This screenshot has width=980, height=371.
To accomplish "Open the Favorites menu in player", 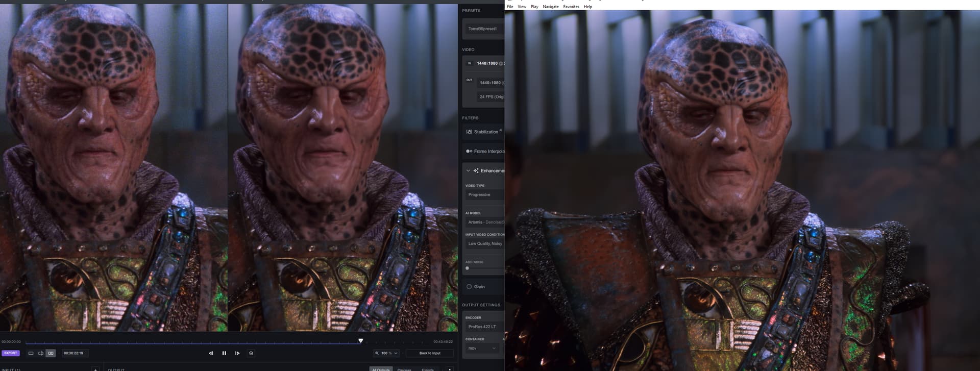I will coord(571,7).
